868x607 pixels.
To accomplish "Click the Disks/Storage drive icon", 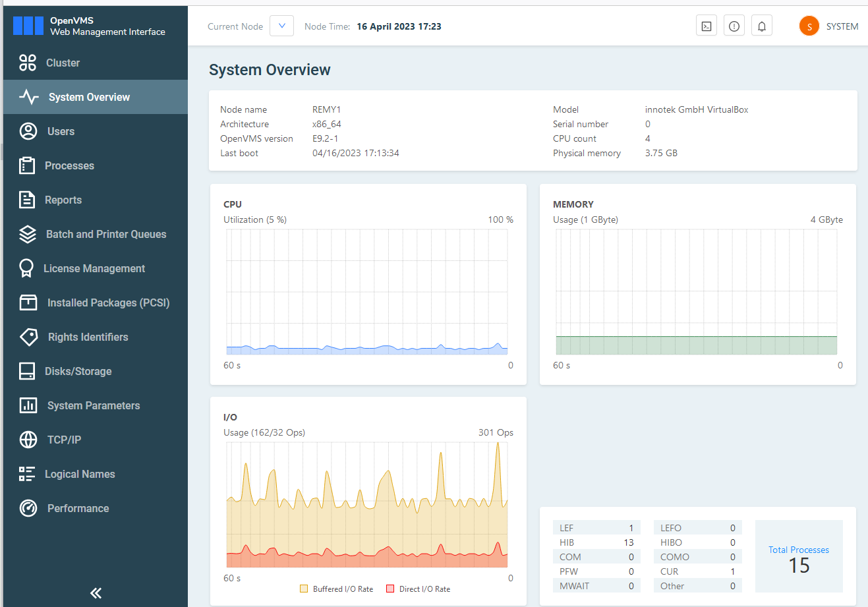I will coord(27,371).
